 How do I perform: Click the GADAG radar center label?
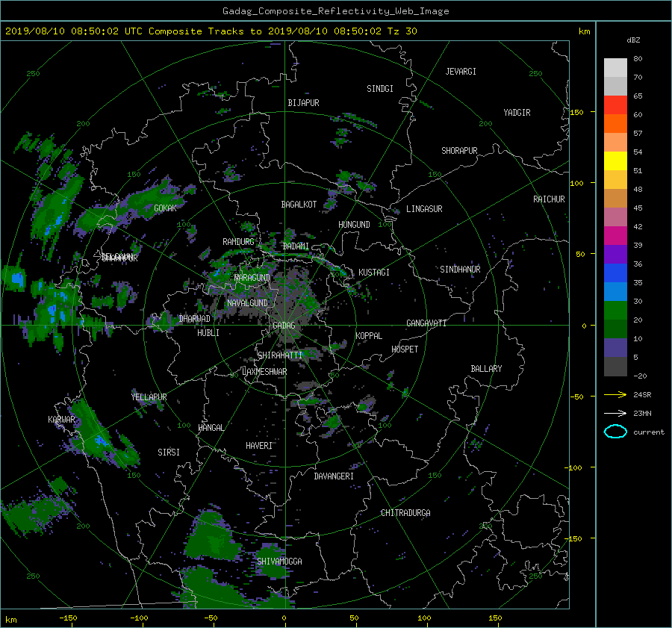[x=284, y=326]
